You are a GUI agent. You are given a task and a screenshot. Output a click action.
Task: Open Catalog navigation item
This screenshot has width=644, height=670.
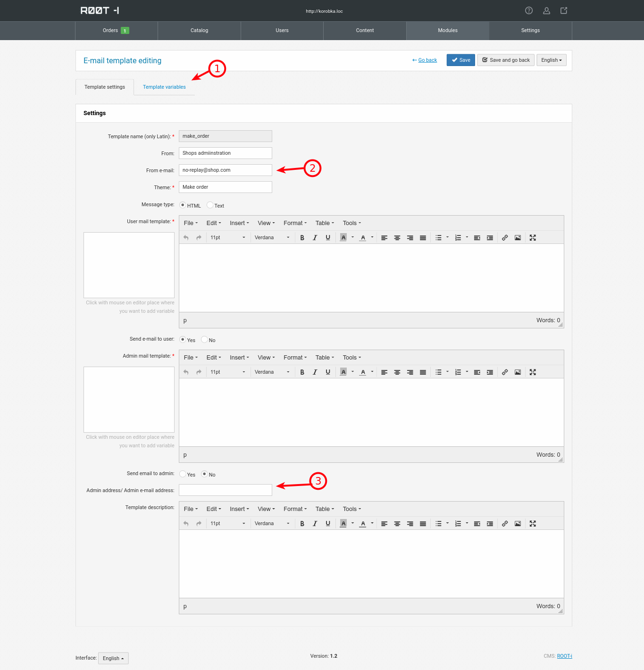199,30
